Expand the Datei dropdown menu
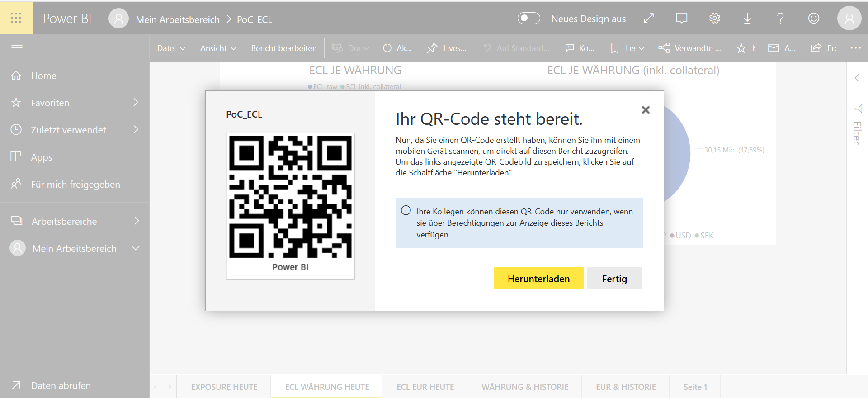 171,48
